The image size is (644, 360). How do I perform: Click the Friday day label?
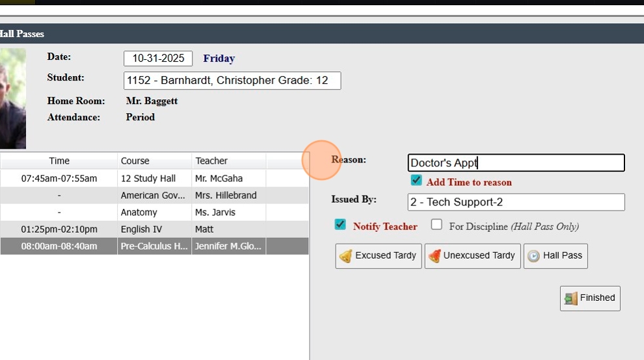(219, 58)
